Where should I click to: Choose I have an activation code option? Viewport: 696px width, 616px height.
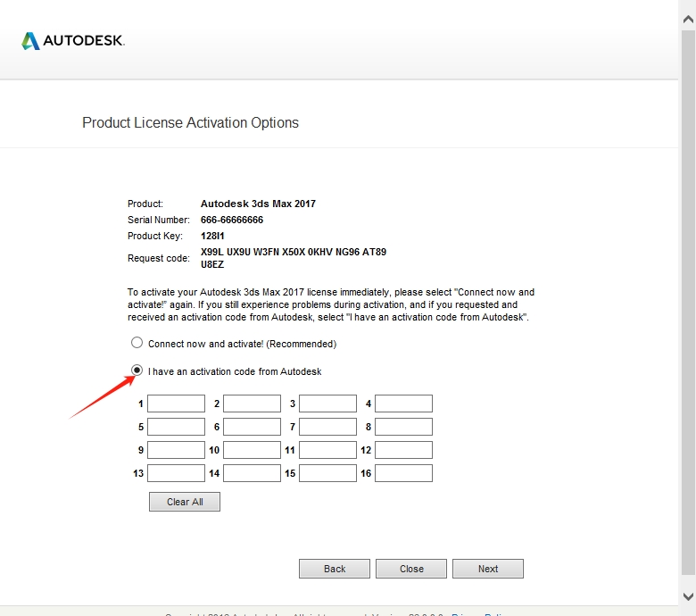coord(137,370)
